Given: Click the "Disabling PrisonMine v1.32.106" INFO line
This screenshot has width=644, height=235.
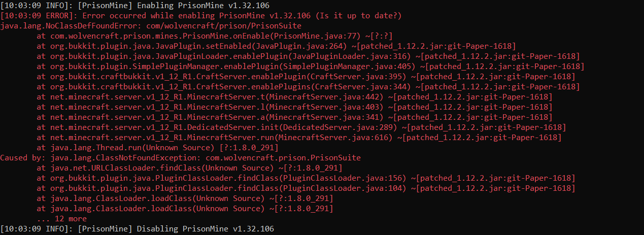Looking at the screenshot, I should pos(137,229).
